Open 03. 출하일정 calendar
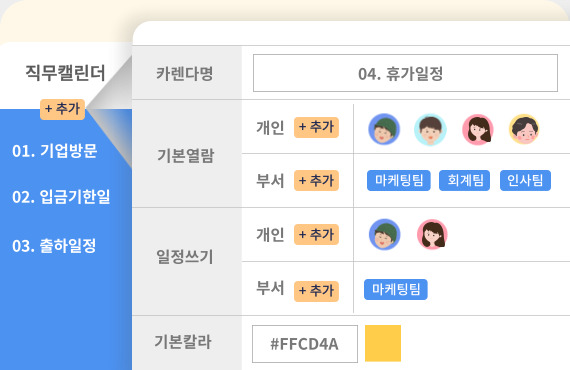The width and height of the screenshot is (570, 370). 54,246
